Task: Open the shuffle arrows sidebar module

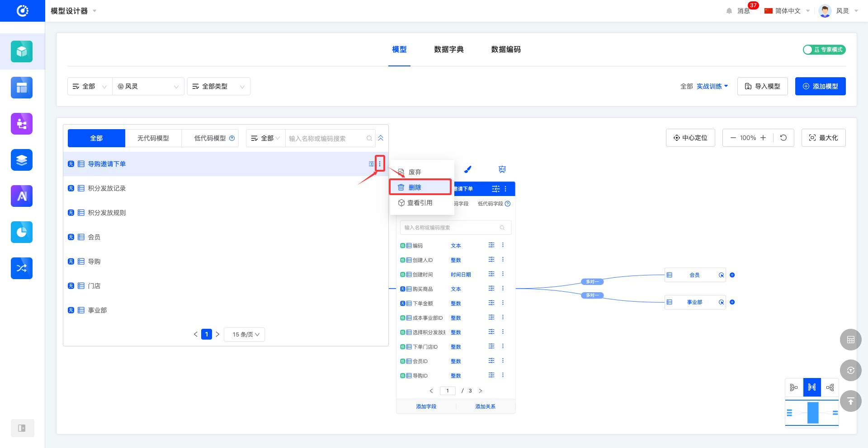Action: (22, 268)
